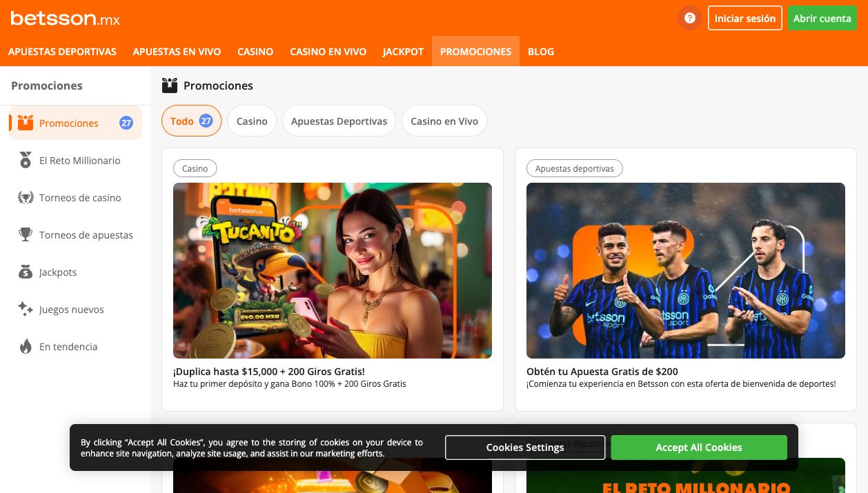The height and width of the screenshot is (493, 868).
Task: Open Juegos nuevos sidebar link
Action: [x=75, y=309]
